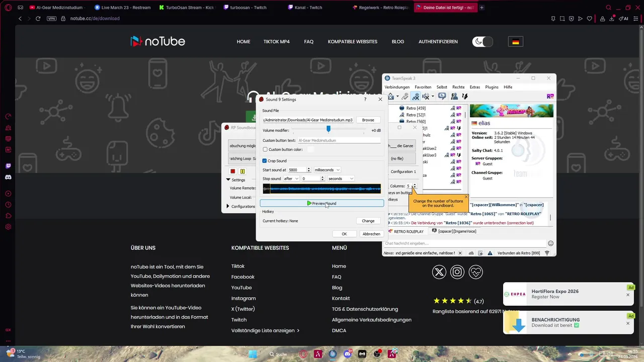Screen dimensions: 644x362
Task: Open the heartbeat social icon in footer
Action: click(x=475, y=272)
